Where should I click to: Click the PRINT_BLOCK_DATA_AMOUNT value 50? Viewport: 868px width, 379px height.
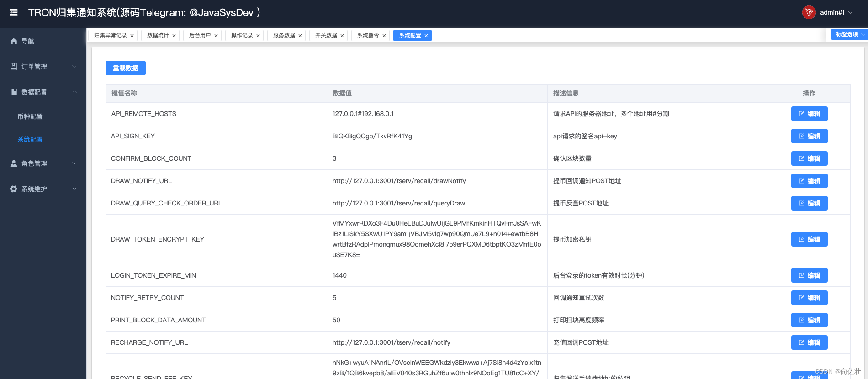(x=336, y=320)
